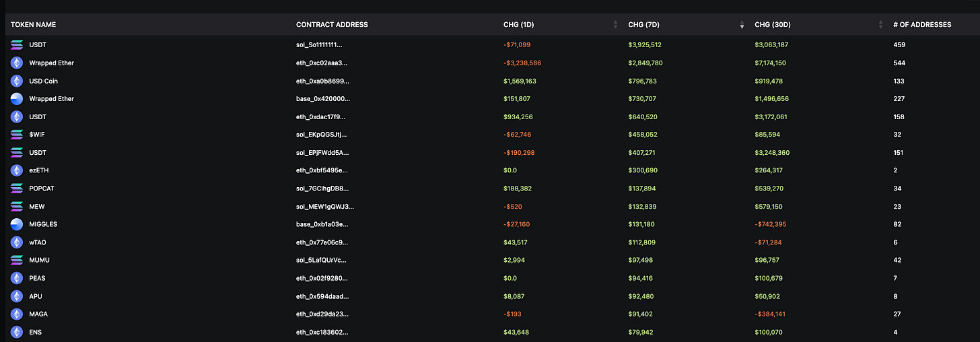The width and height of the screenshot is (980, 342).
Task: Click the 1D change value $1,569,163
Action: (520, 81)
